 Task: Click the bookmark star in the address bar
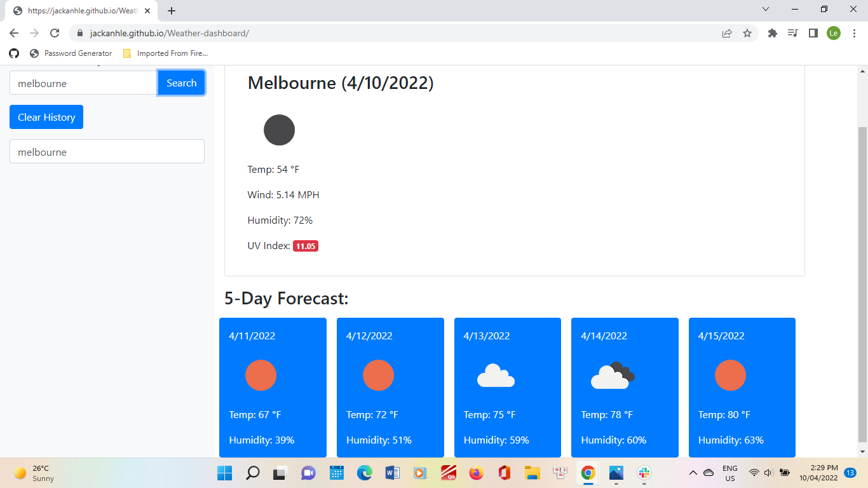(747, 32)
